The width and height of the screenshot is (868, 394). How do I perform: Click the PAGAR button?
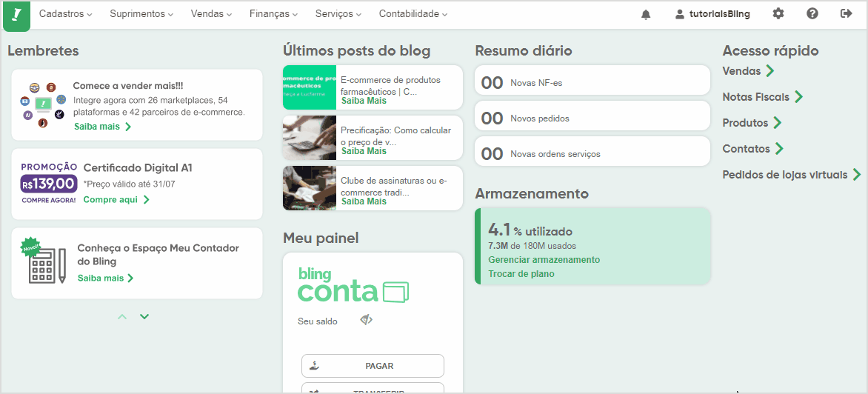(373, 366)
